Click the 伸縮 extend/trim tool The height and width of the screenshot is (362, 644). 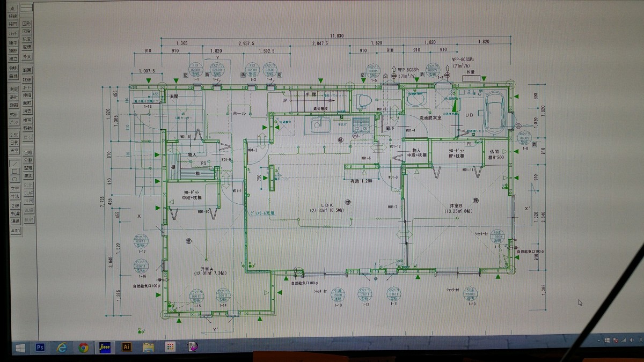[x=27, y=95]
